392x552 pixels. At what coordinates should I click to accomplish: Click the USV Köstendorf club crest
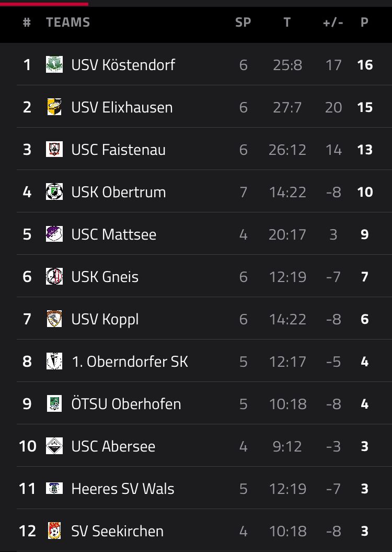[54, 64]
